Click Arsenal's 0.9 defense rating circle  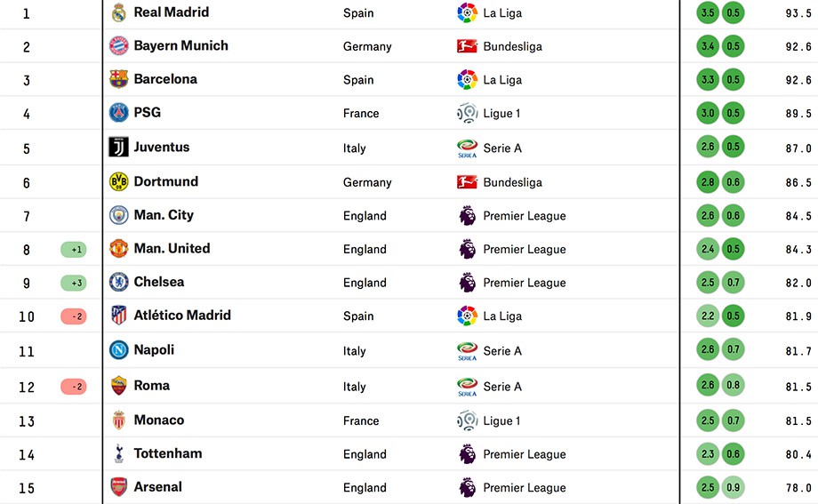pyautogui.click(x=733, y=487)
